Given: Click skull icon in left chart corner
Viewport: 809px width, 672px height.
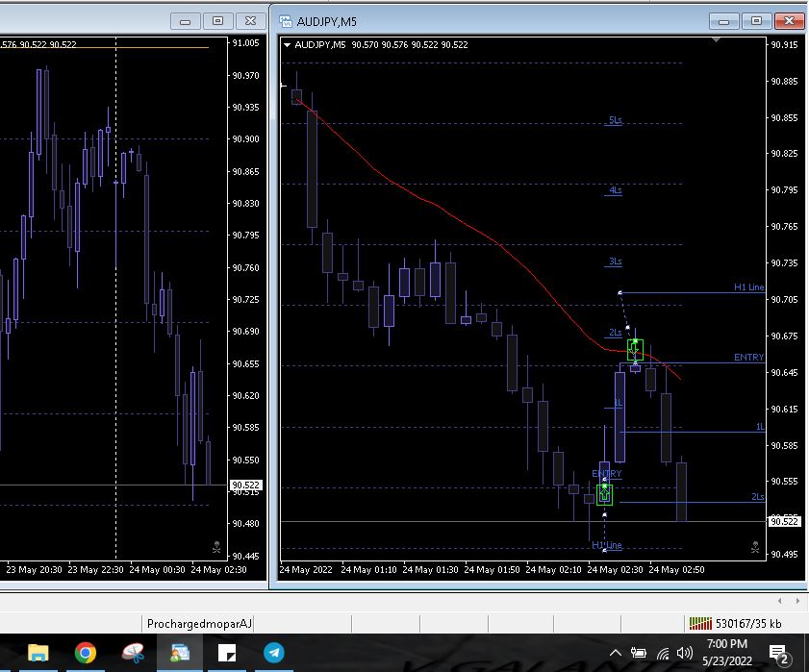Looking at the screenshot, I should (x=215, y=547).
